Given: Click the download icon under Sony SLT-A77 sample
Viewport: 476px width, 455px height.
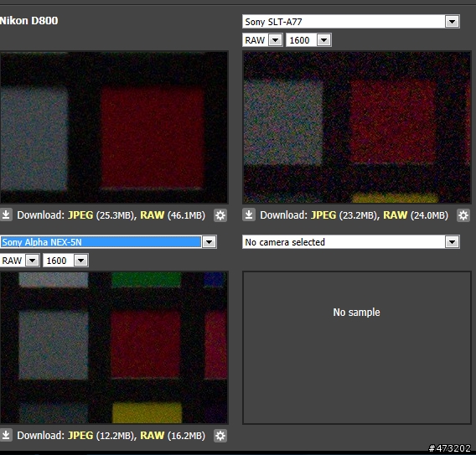Looking at the screenshot, I should (249, 215).
